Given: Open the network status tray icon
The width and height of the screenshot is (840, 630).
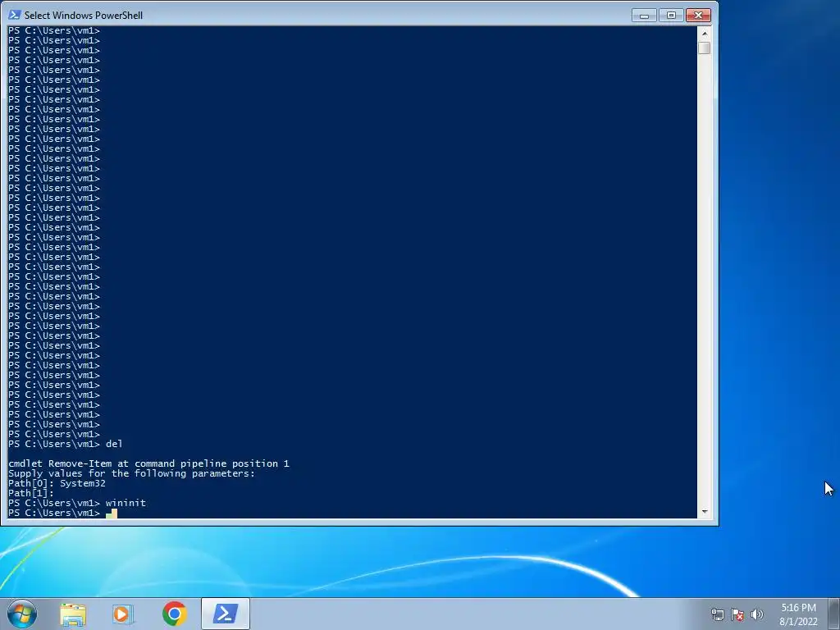Looking at the screenshot, I should point(717,614).
